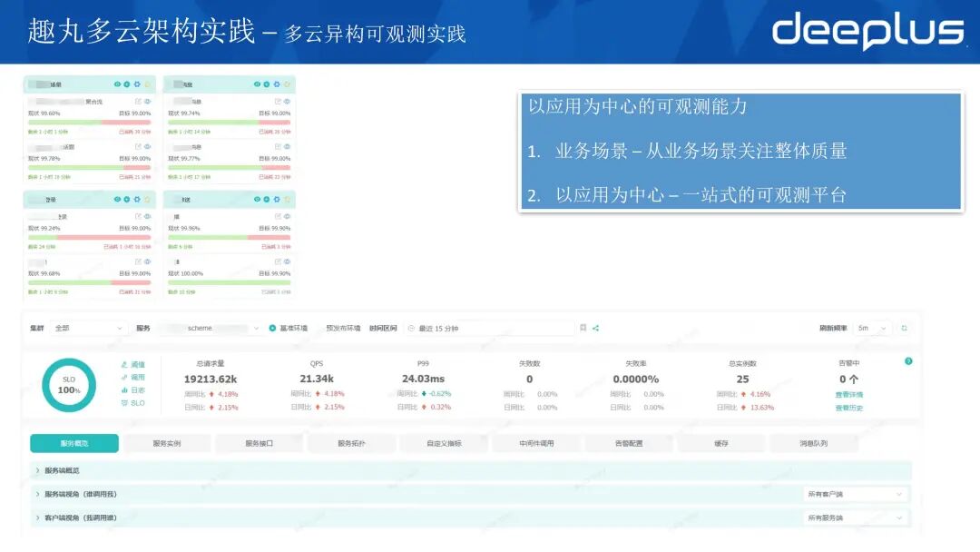Screen dimensions: 980x552
Task: Open the 告警配置 tab
Action: (x=629, y=443)
